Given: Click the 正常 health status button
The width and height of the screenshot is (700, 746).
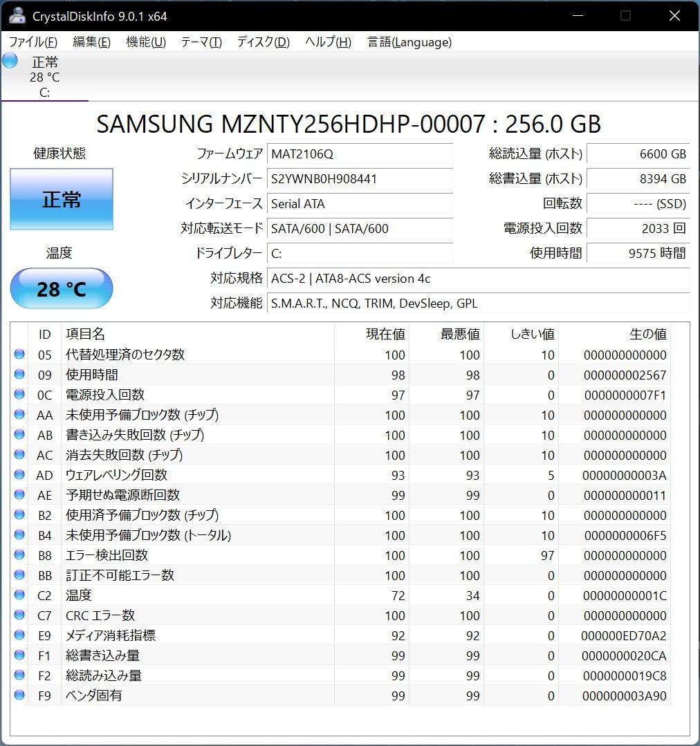Looking at the screenshot, I should [x=61, y=199].
